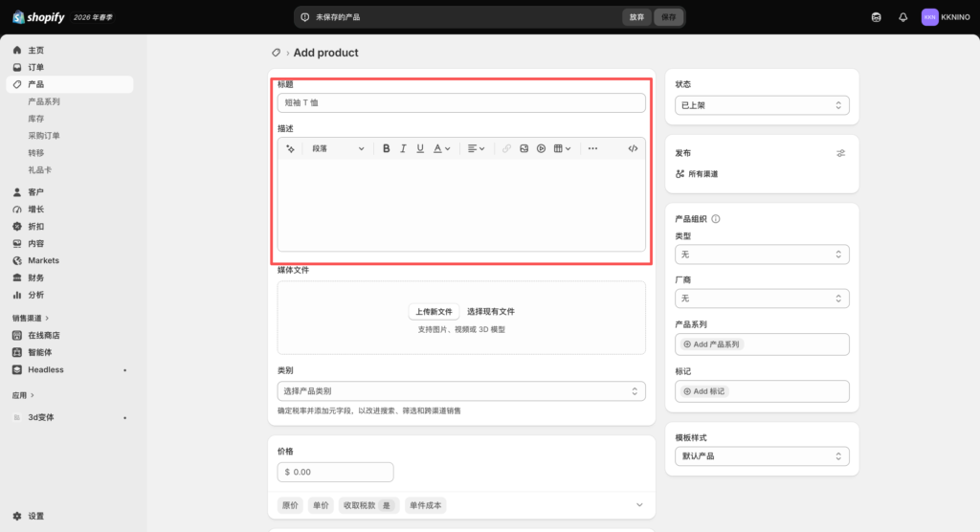Image resolution: width=980 pixels, height=532 pixels.
Task: Click the 产品组织 info icon
Action: [x=716, y=219]
